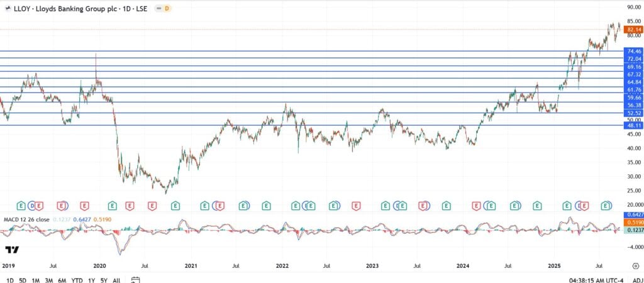Screen dimensions: 644x283
Task: Click the TradingView logo on the chart
Action: coord(12,250)
